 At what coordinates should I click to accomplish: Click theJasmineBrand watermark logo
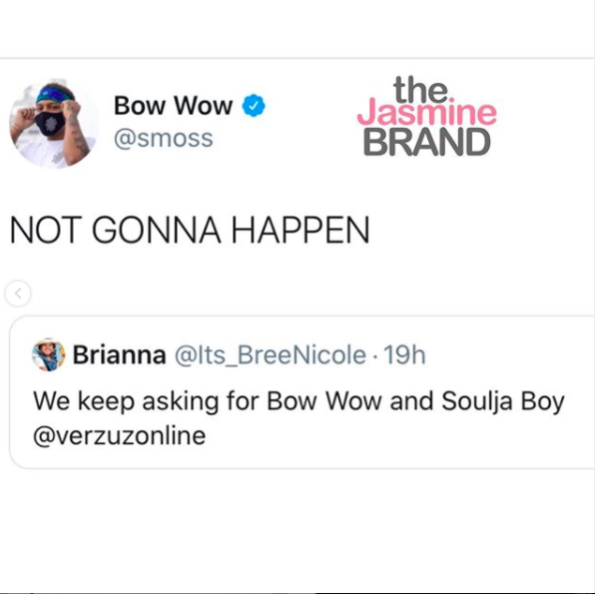427,116
